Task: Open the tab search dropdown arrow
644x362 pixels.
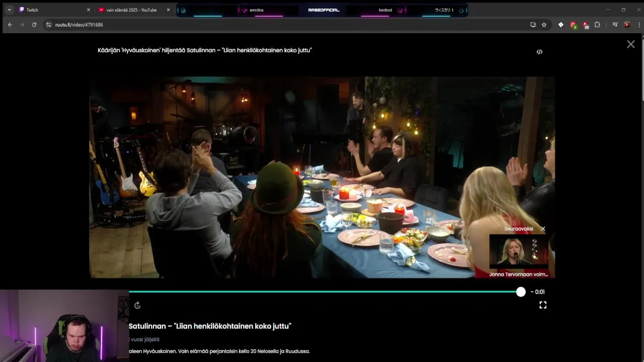Action: [x=9, y=10]
